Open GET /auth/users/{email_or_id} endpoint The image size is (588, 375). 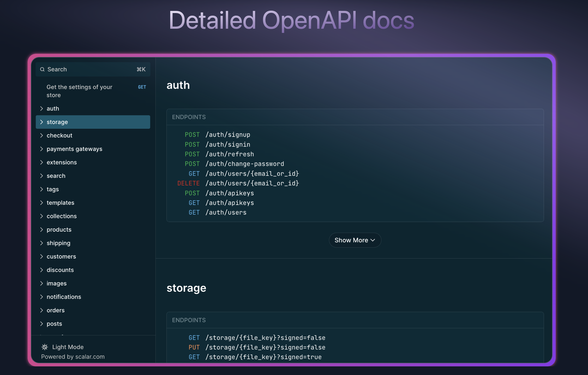(x=244, y=174)
